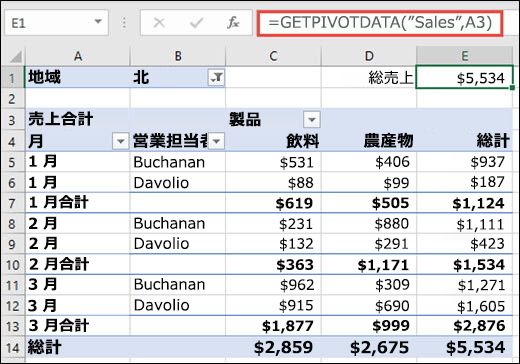Click the Name Box showing E1
Viewport: 520px width, 364px height.
(x=50, y=23)
